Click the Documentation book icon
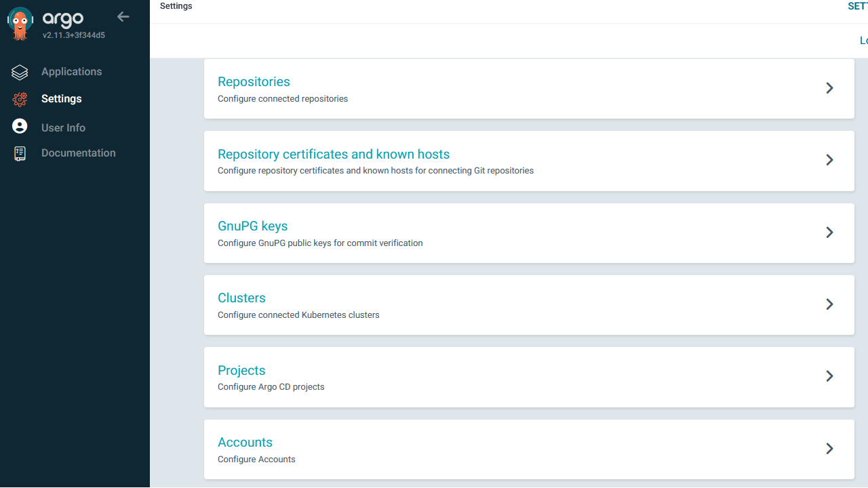This screenshot has height=488, width=868. pos(20,153)
